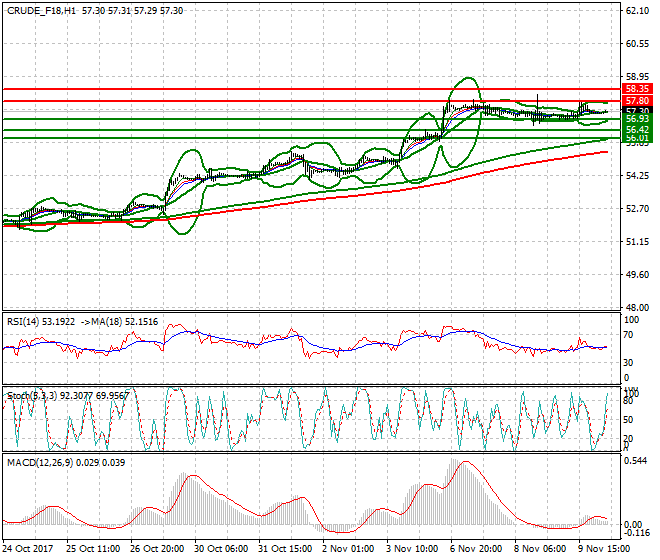Select the green 56.01 support price label

tap(637, 138)
